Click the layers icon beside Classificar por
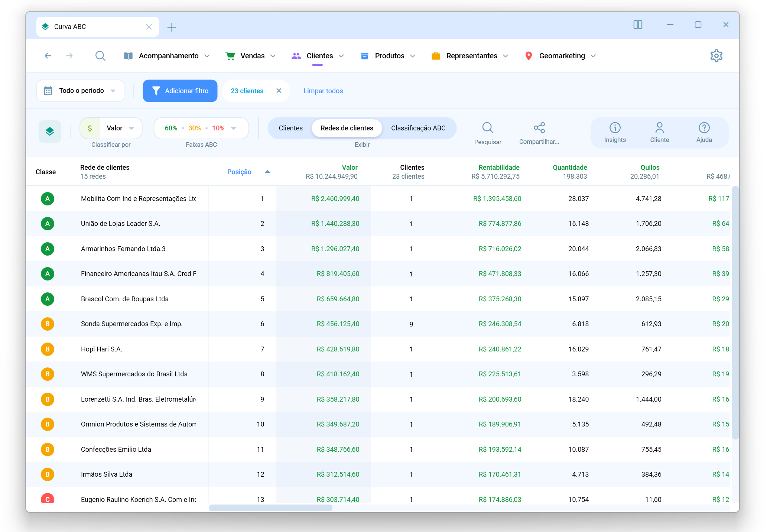The image size is (767, 532). (x=50, y=132)
